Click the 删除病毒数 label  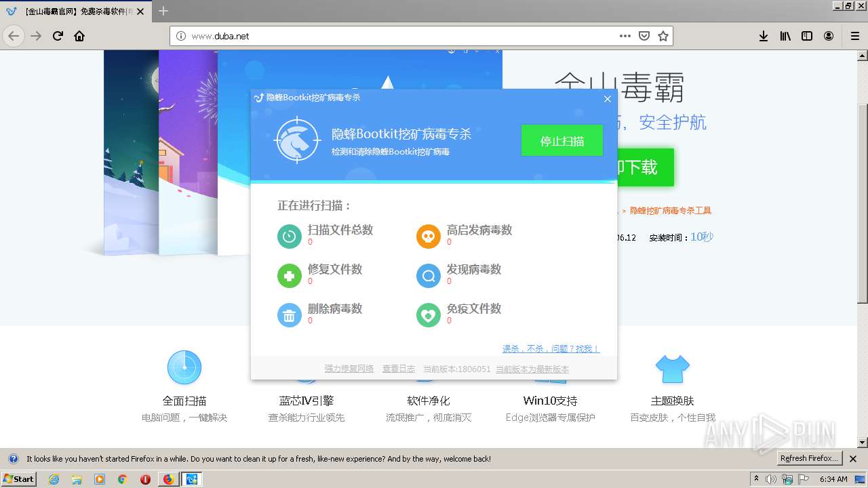point(335,308)
